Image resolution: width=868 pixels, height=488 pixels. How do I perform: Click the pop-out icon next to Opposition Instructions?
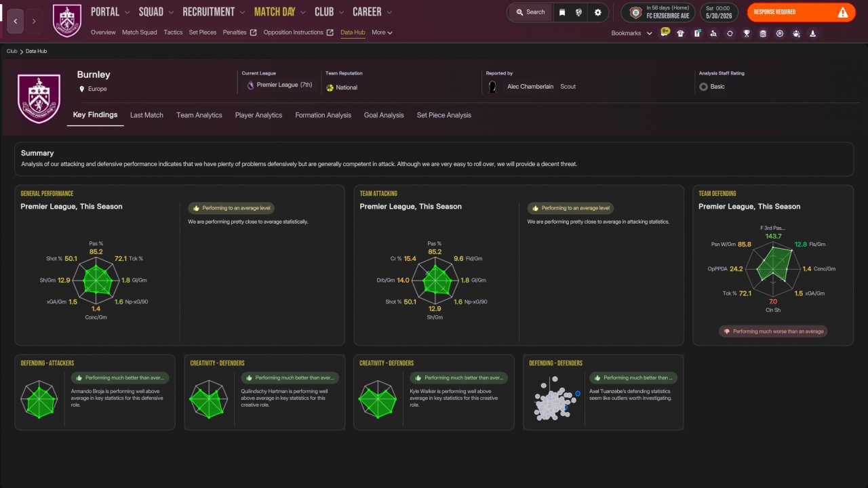point(330,33)
